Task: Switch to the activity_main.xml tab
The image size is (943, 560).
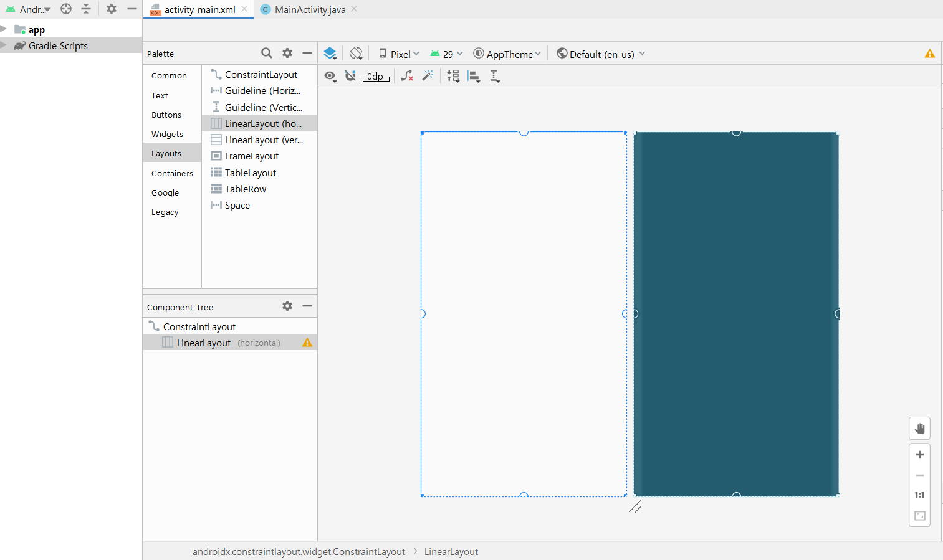Action: point(199,9)
